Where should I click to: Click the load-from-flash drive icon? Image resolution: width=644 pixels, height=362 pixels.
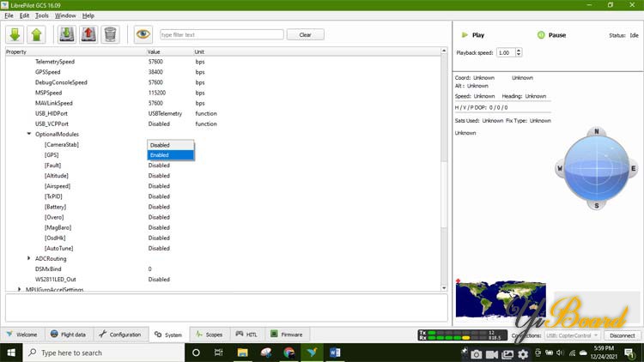pyautogui.click(x=67, y=34)
